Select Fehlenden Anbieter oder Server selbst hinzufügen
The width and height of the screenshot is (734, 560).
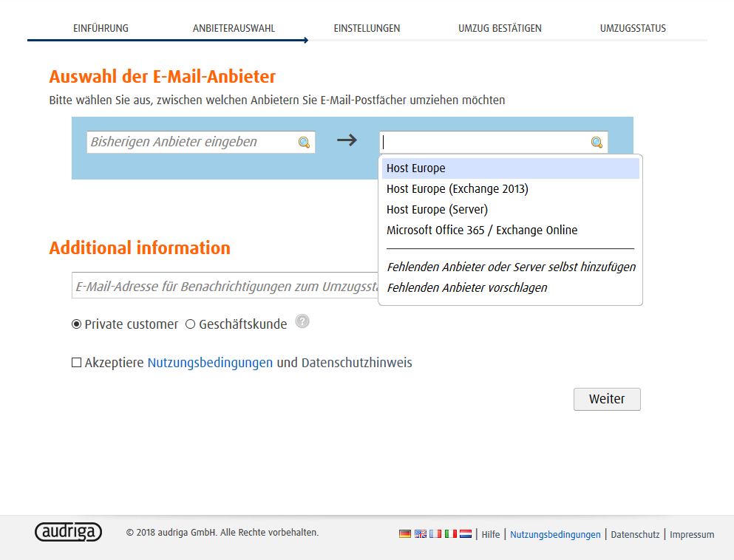[512, 267]
